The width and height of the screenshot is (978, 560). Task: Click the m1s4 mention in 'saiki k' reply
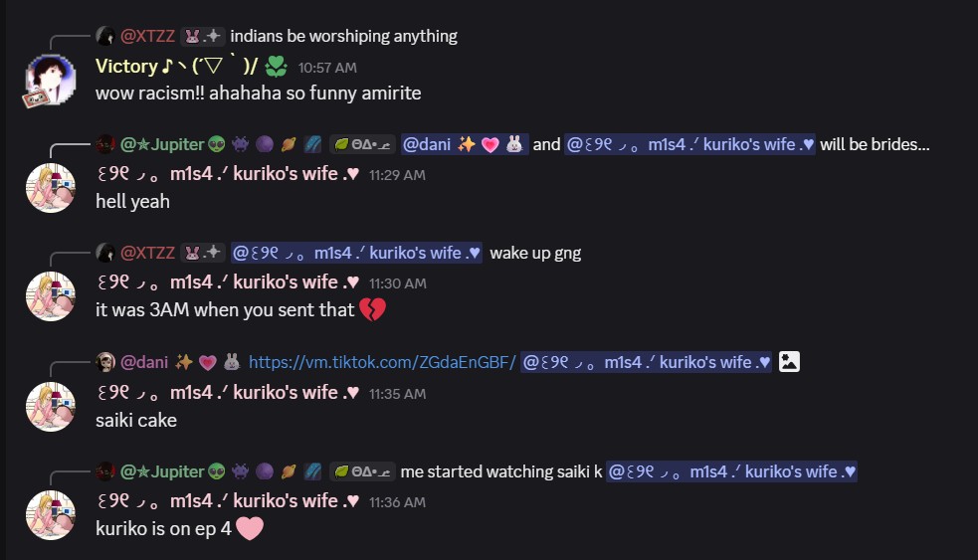(x=731, y=471)
